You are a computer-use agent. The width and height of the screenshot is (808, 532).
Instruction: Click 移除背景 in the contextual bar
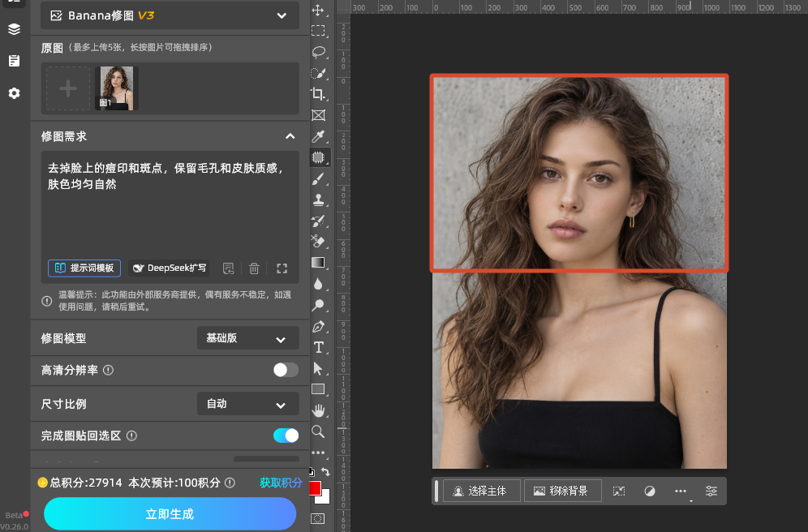[562, 491]
